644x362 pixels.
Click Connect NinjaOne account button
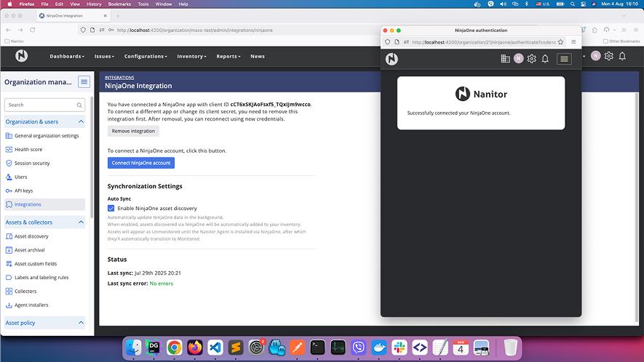[x=141, y=163]
